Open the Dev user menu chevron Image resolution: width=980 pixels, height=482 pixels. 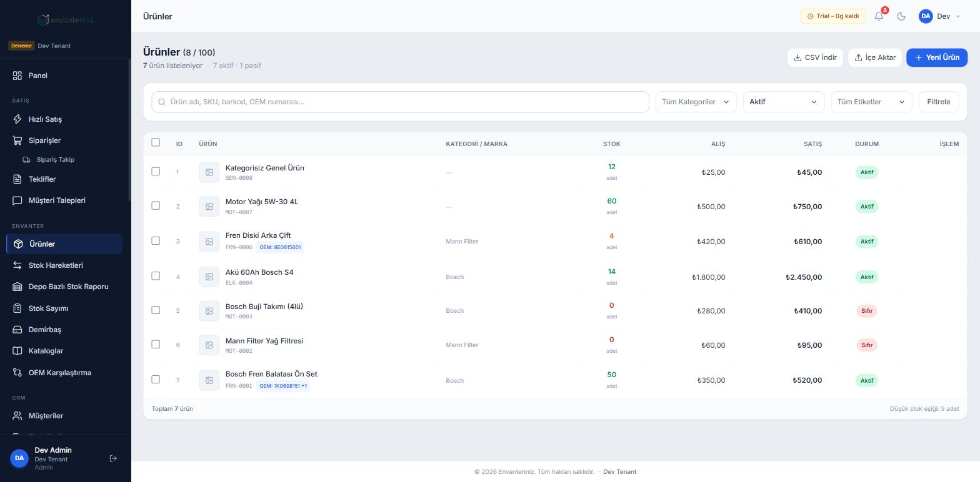click(958, 16)
